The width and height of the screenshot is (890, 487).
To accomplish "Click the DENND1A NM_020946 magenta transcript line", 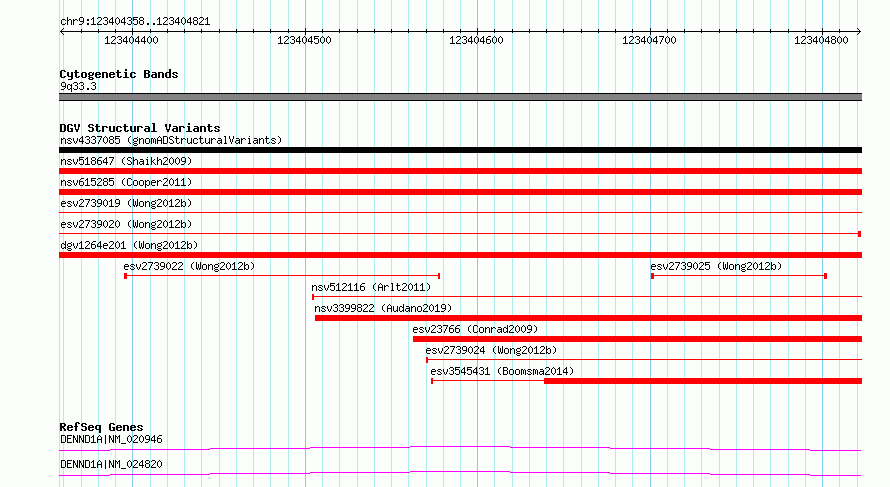I will pyautogui.click(x=460, y=448).
